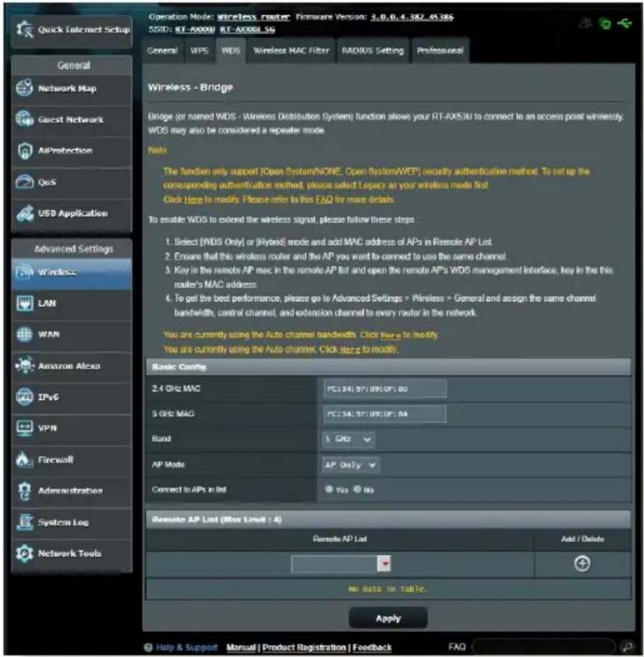
Task: Click the AiProtection shield icon
Action: (x=24, y=150)
